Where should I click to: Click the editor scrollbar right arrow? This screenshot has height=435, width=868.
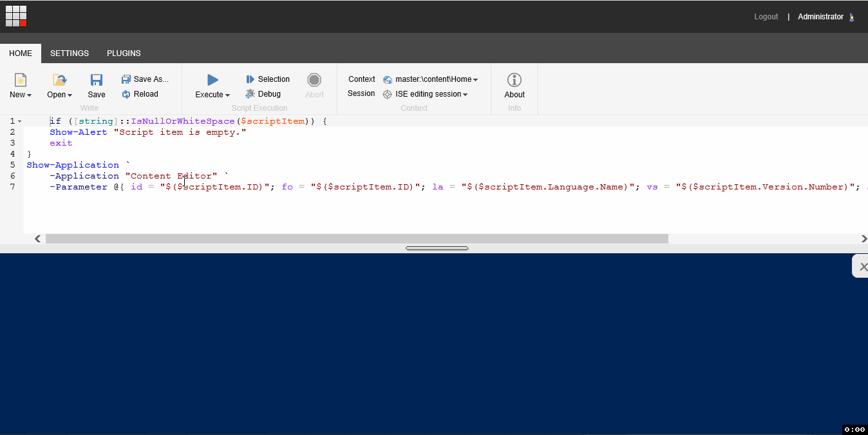(863, 238)
